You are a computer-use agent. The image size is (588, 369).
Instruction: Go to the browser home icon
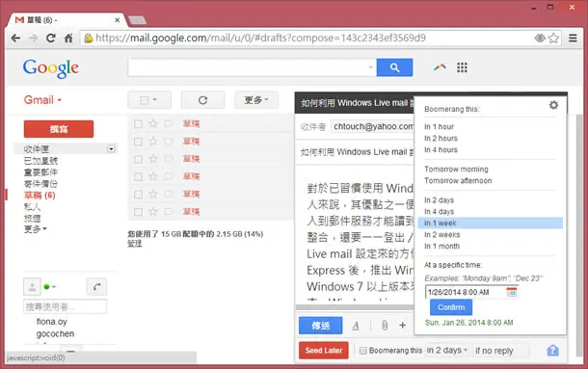(x=68, y=38)
